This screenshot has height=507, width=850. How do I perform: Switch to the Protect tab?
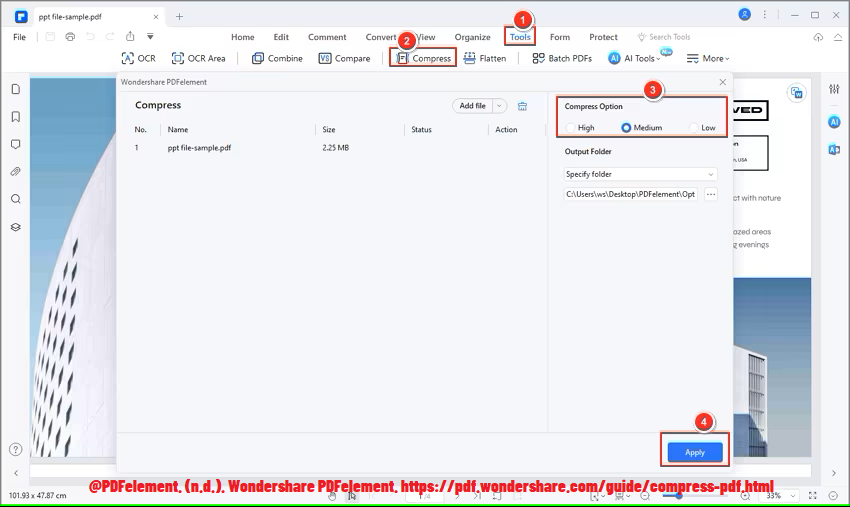pos(603,37)
